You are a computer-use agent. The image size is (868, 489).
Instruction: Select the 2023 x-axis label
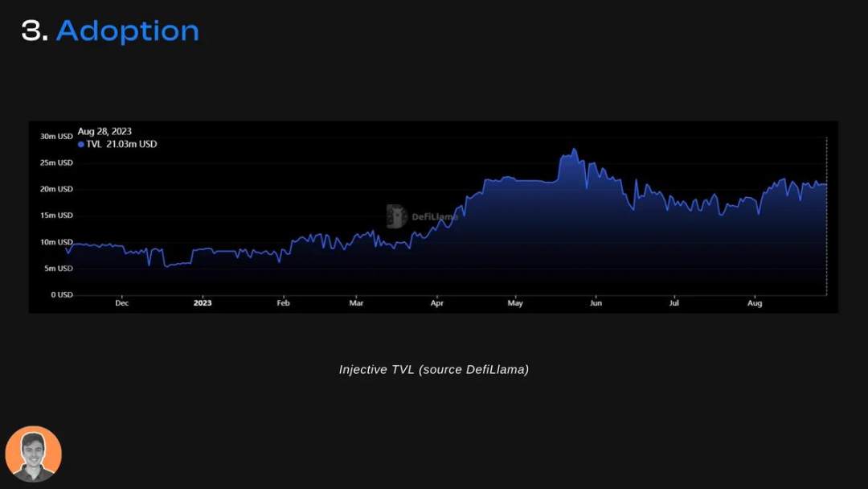coord(203,303)
